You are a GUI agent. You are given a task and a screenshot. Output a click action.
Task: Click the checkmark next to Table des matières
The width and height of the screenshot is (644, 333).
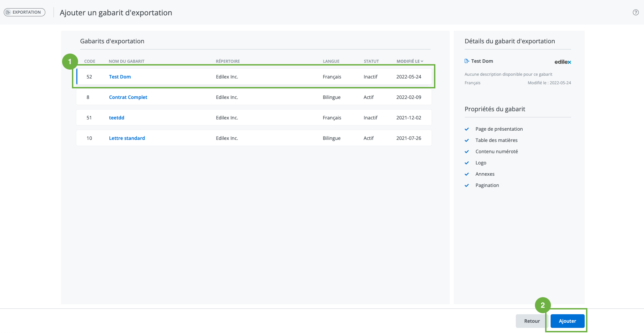click(467, 140)
